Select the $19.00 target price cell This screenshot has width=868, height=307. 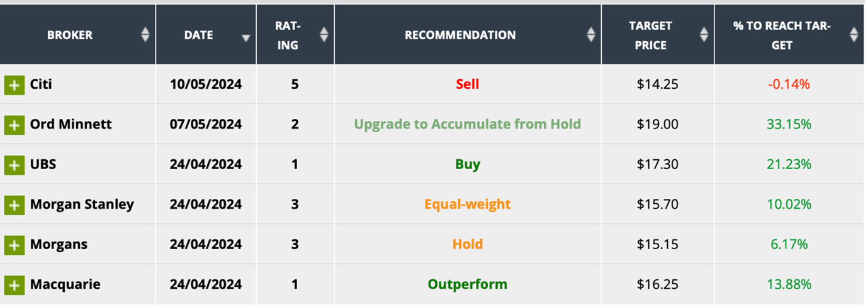657,125
